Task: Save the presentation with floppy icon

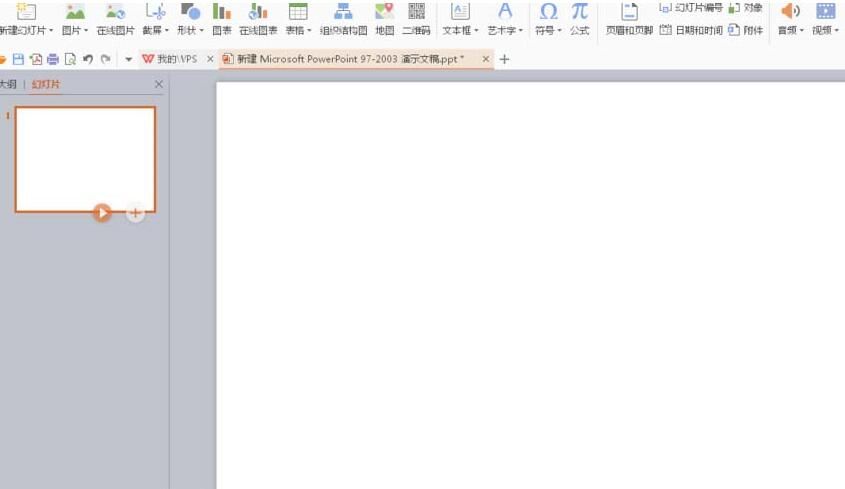Action: pos(18,59)
